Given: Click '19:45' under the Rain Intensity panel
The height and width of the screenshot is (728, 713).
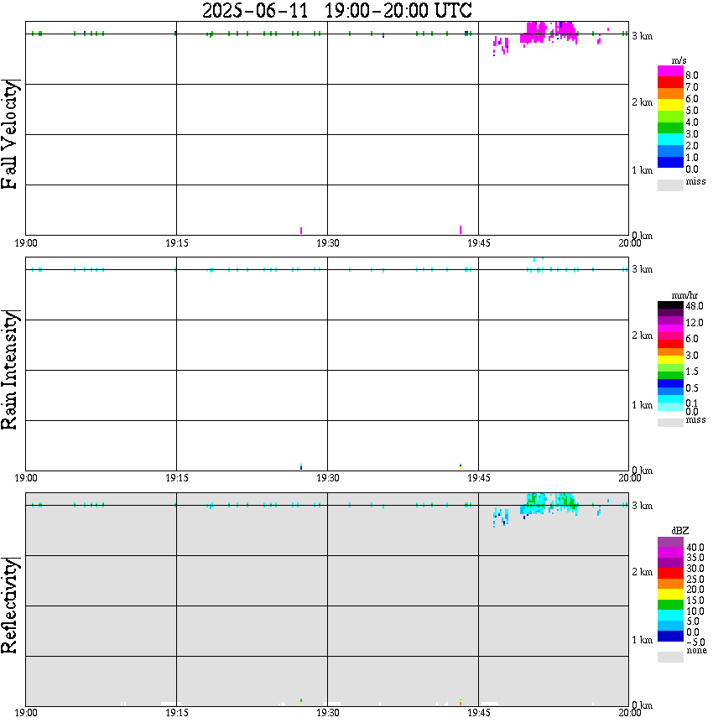Looking at the screenshot, I should tap(479, 478).
